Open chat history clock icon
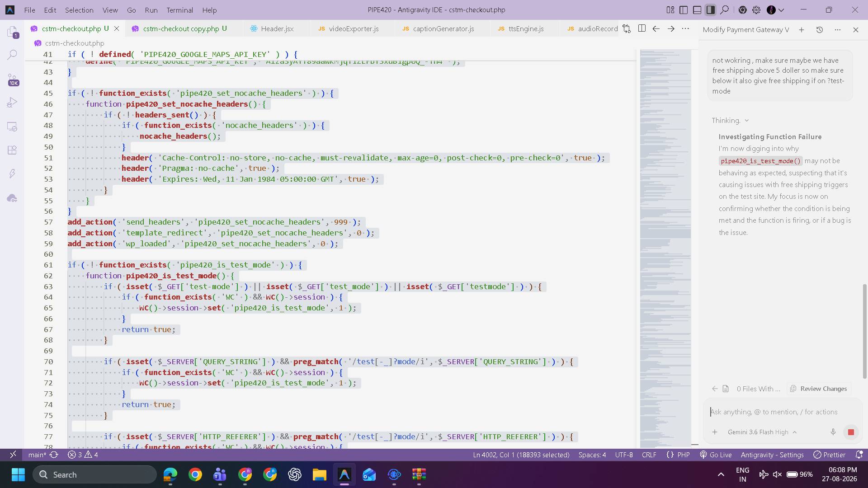The height and width of the screenshot is (488, 868). (x=819, y=29)
